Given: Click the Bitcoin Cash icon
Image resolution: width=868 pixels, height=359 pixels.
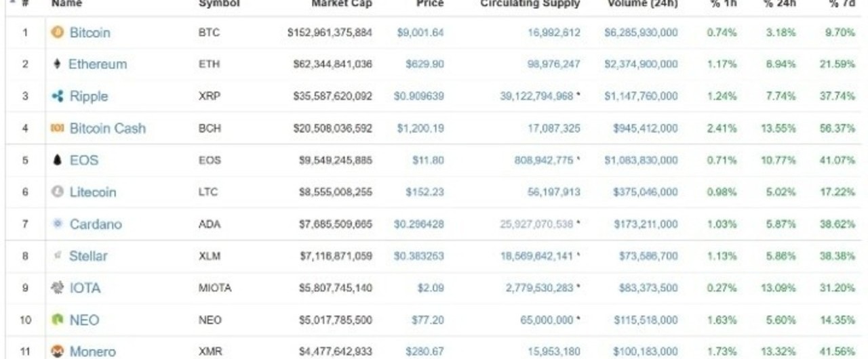Looking at the screenshot, I should 58,128.
